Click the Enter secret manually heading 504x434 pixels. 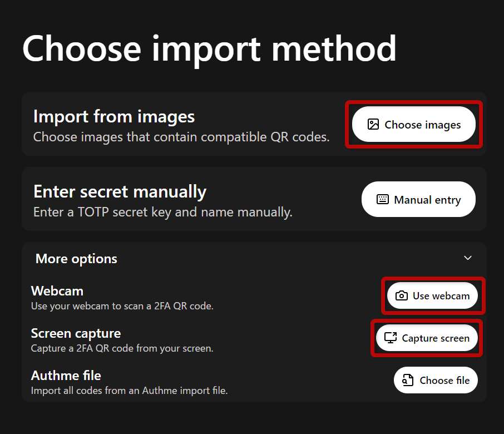pos(120,192)
